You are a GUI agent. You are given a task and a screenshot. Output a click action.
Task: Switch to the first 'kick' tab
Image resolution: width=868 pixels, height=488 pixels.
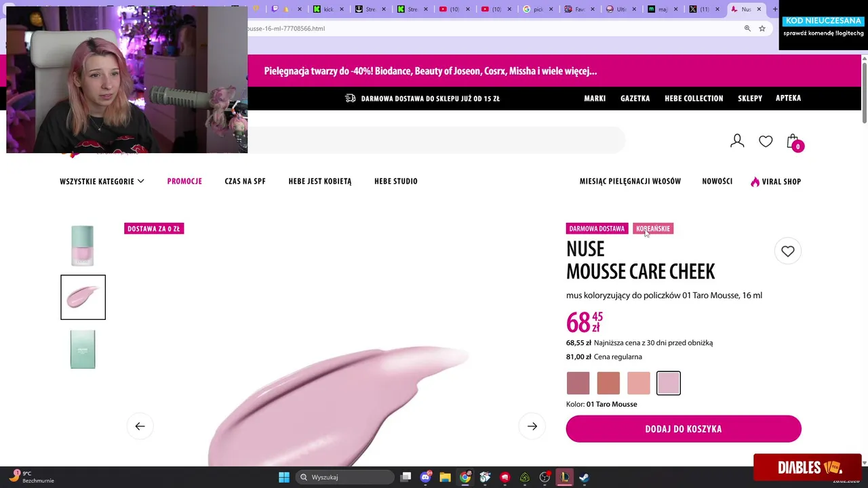point(328,9)
